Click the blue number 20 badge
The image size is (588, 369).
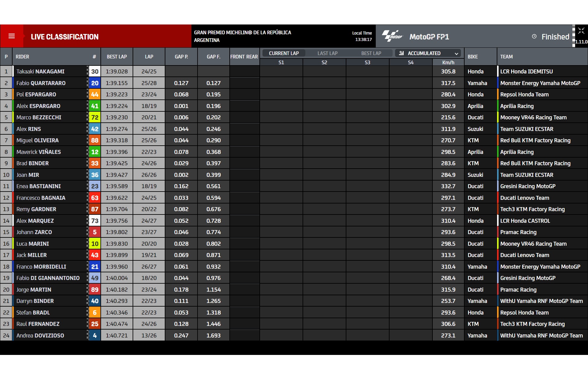coord(95,83)
